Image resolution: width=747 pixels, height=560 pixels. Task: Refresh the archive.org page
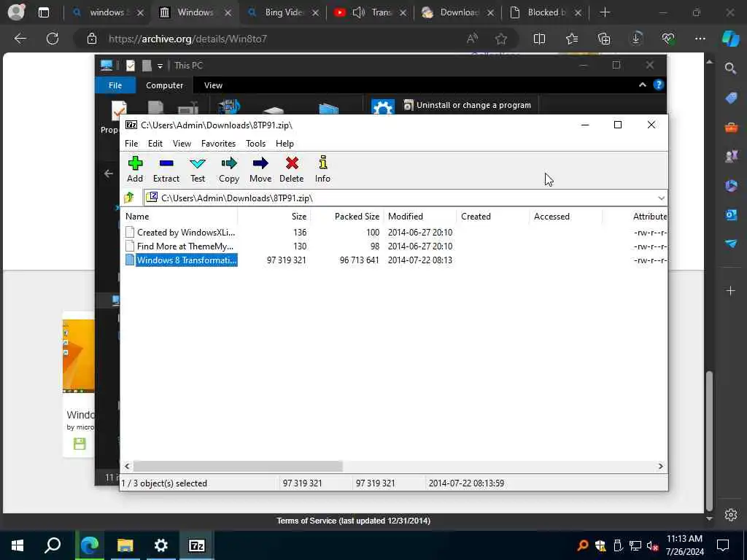pos(53,39)
